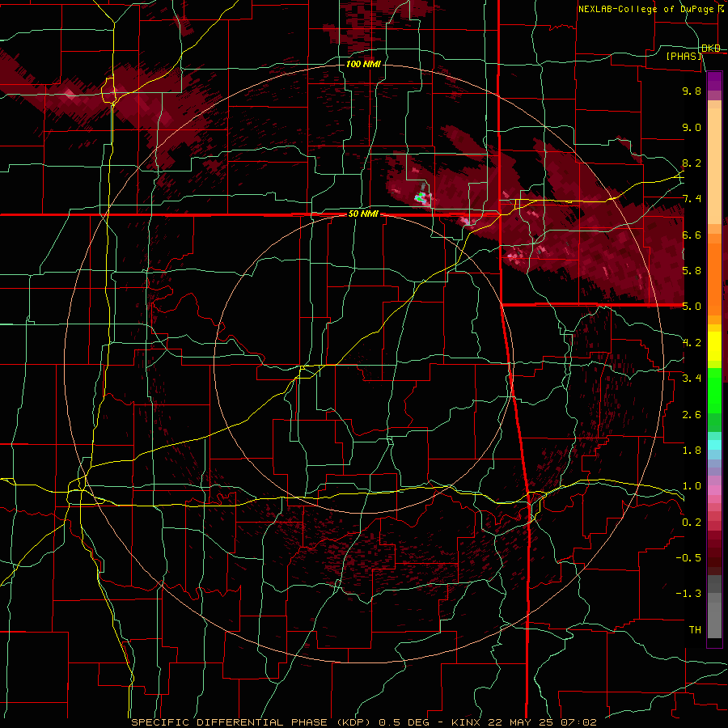Click the 6.6 value on the color scale

click(692, 235)
